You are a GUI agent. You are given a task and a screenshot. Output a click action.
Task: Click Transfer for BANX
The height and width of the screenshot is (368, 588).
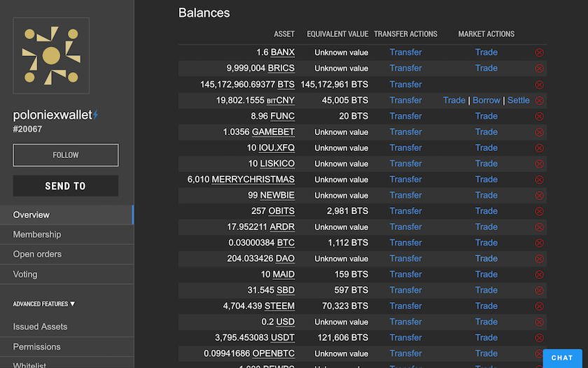coord(405,52)
